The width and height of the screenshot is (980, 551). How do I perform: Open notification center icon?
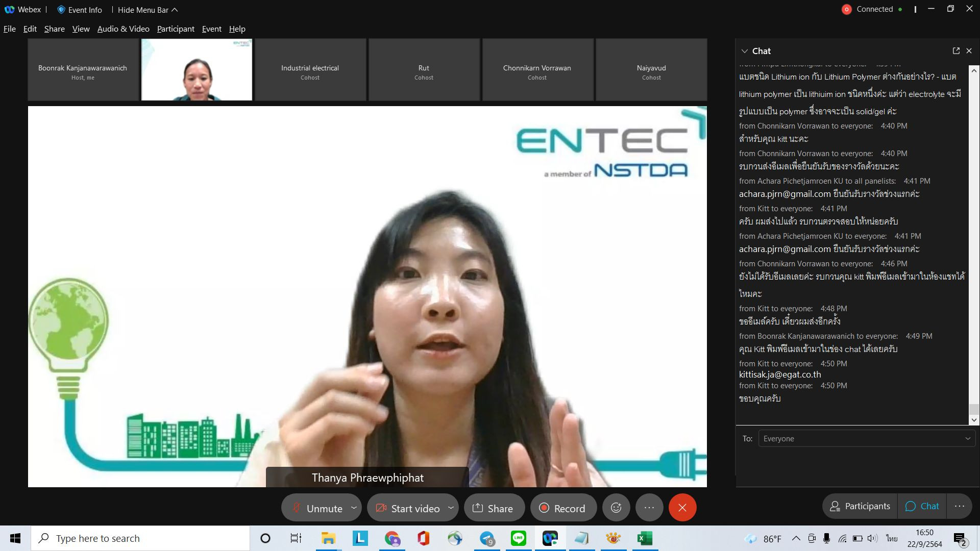[x=960, y=539]
